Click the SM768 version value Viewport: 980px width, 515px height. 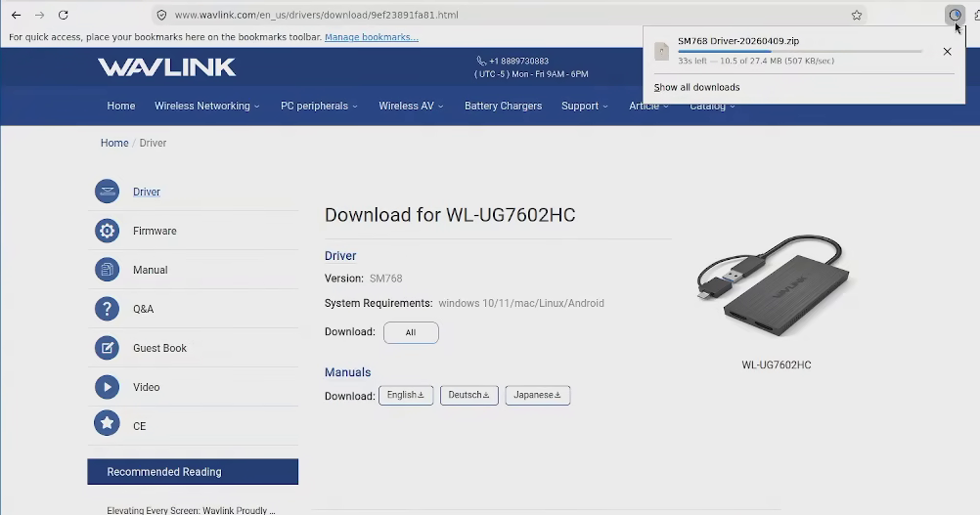tap(385, 279)
